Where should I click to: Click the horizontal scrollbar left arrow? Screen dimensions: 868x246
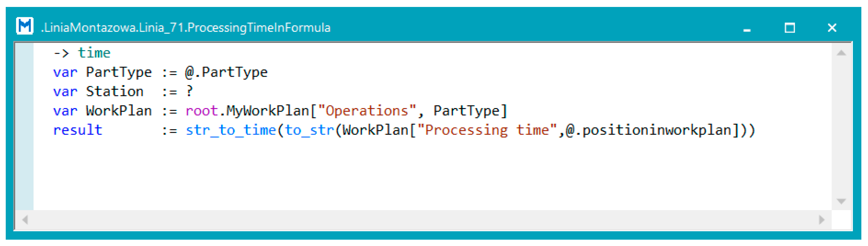pos(25,220)
